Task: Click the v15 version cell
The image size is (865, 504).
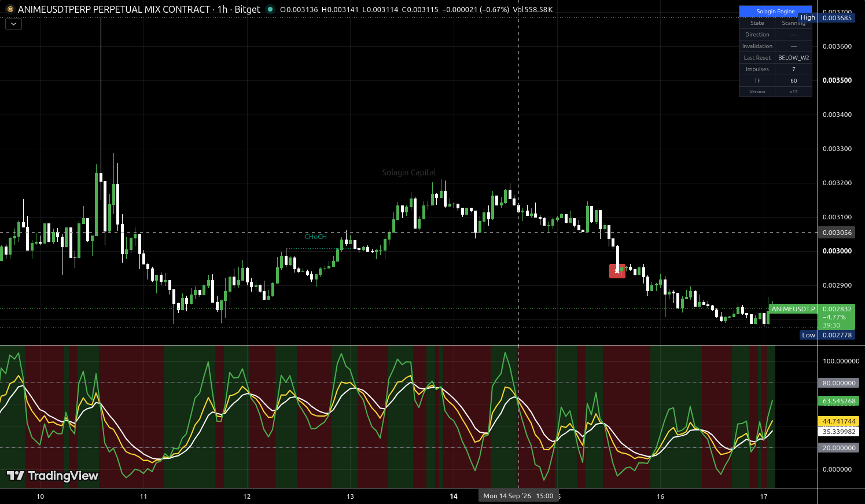Action: pyautogui.click(x=793, y=92)
